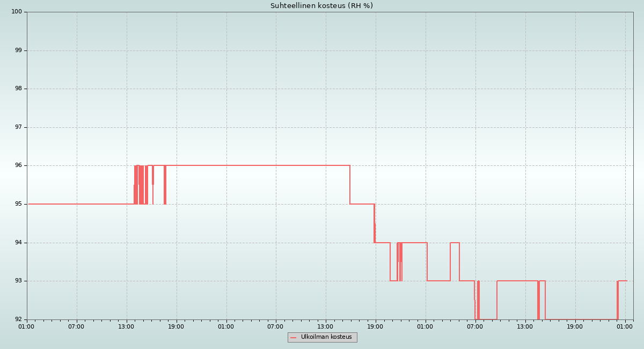Viewport: 644px width, 349px height.
Task: Click the long flat 96% plateau of the line
Action: point(258,165)
